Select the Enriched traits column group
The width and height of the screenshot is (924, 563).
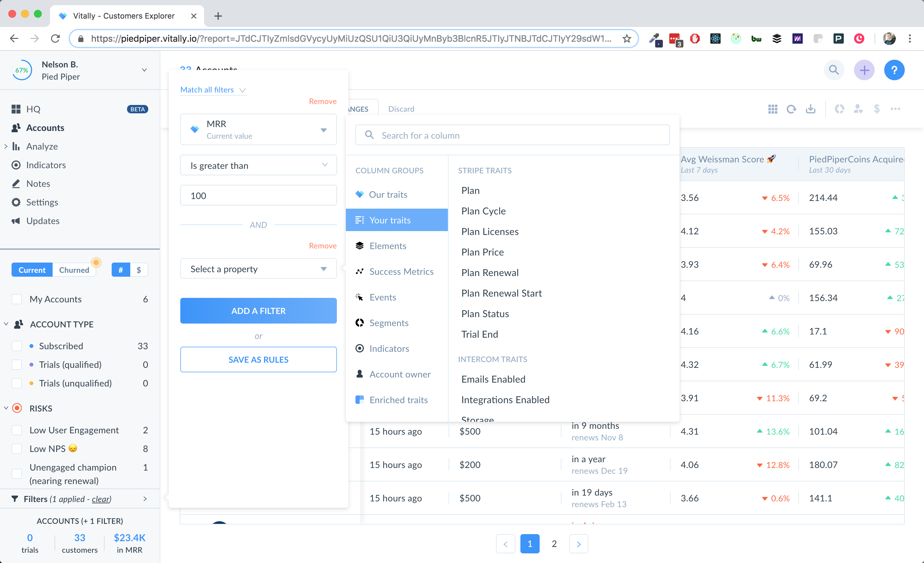[x=397, y=400]
